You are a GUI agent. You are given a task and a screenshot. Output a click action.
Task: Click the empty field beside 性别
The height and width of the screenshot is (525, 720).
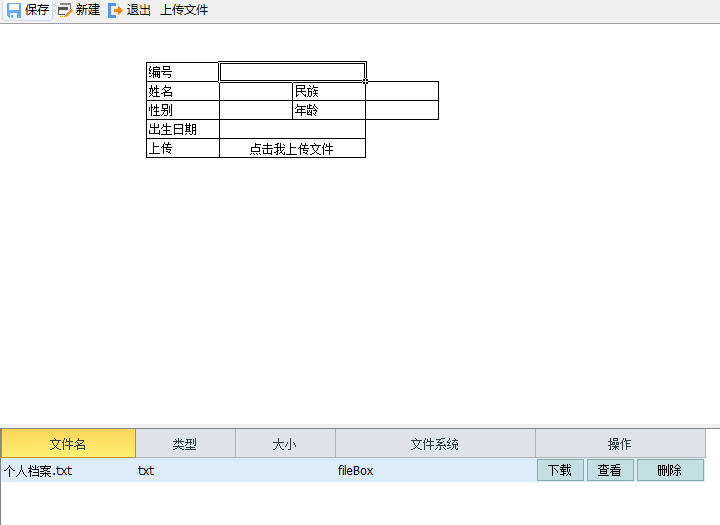point(256,110)
